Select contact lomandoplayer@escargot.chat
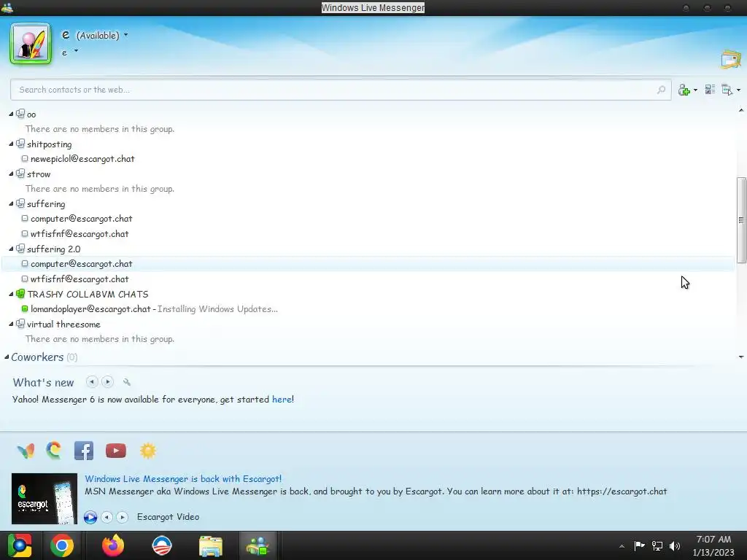 pos(90,309)
